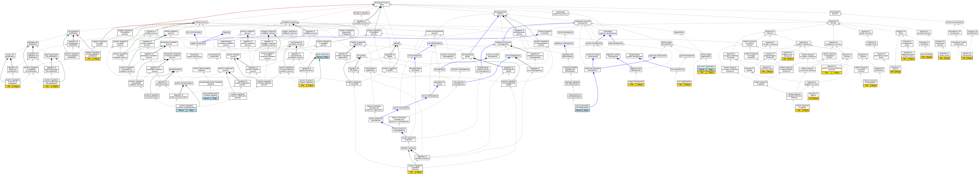Click the 'pancreas regeneration' node
Screen dimensions: 980x175
click(x=706, y=69)
